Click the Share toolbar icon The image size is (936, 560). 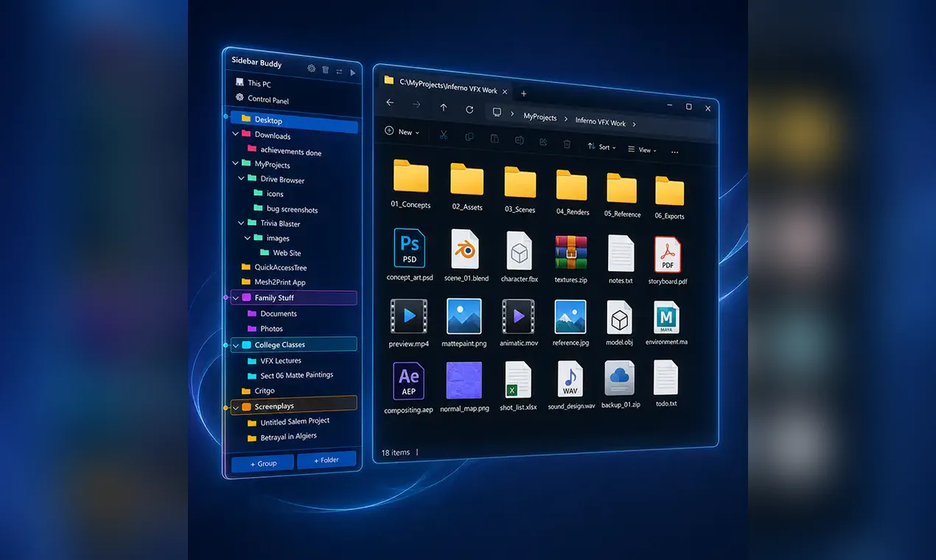click(543, 142)
